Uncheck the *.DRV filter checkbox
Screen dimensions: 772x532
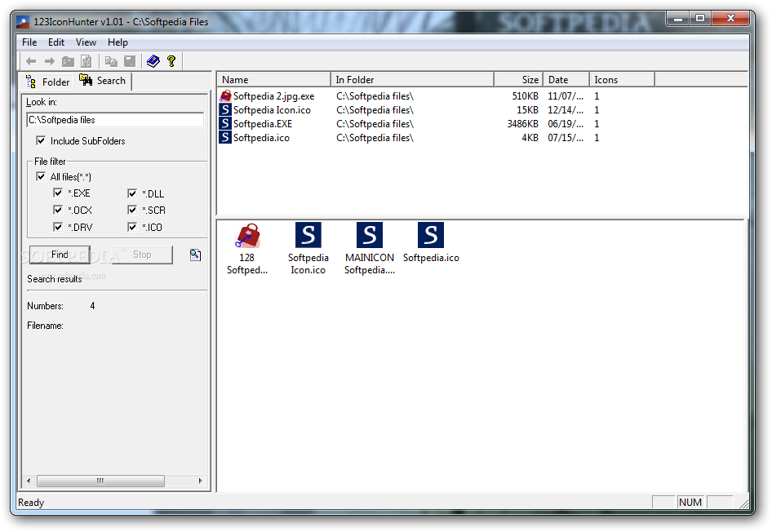[x=58, y=227]
